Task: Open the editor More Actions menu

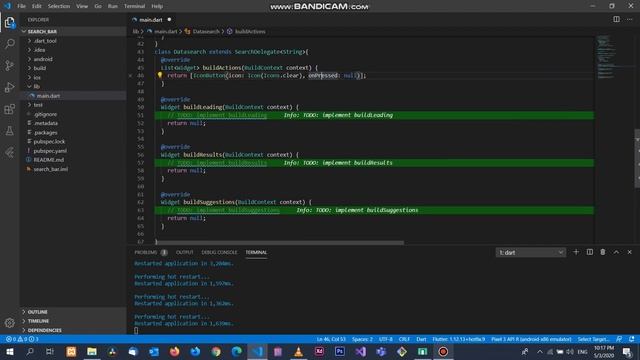Action: (x=630, y=19)
